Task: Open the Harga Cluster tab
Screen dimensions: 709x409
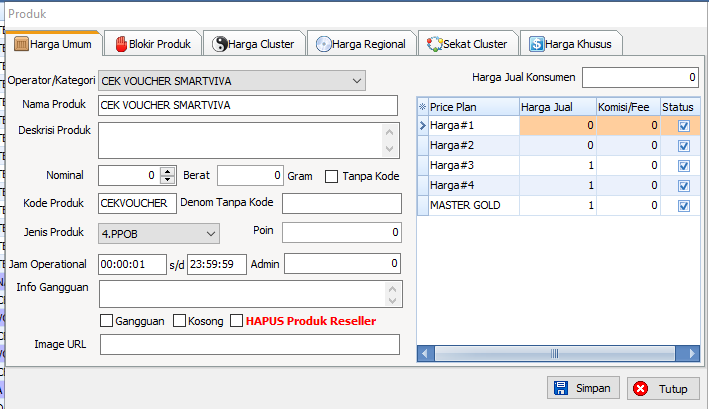Action: tap(254, 44)
